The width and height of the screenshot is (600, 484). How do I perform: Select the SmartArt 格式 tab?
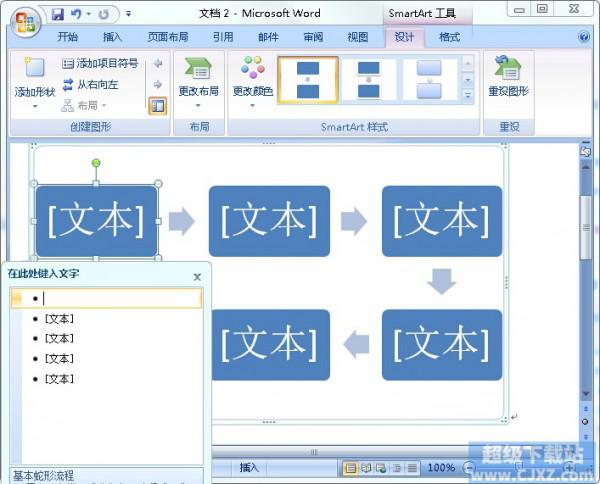(x=449, y=37)
